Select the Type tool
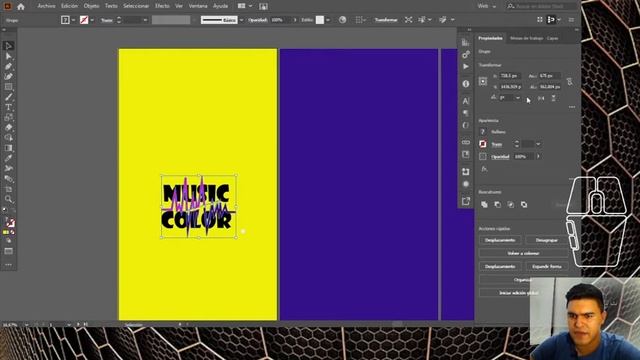This screenshot has width=640, height=360. 8,107
